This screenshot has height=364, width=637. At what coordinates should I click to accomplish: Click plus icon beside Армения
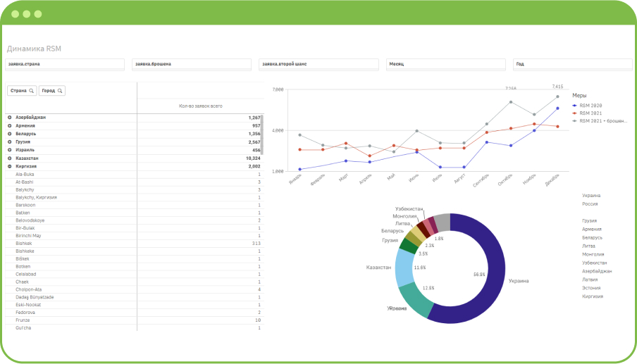10,125
